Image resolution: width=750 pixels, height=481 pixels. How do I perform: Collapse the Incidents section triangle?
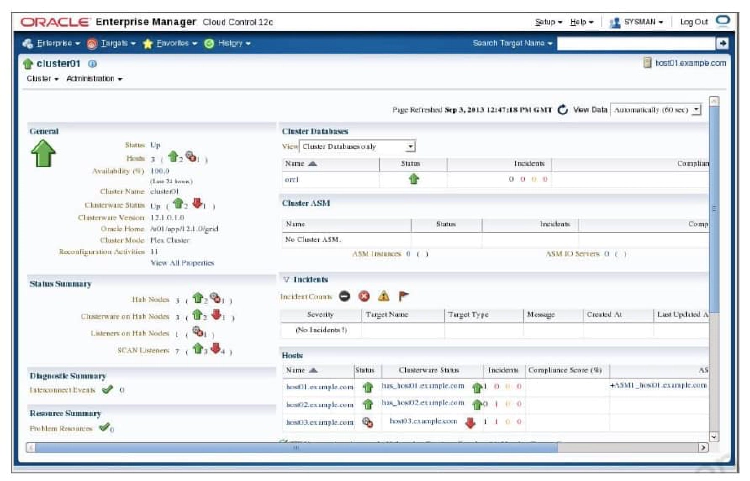click(286, 279)
